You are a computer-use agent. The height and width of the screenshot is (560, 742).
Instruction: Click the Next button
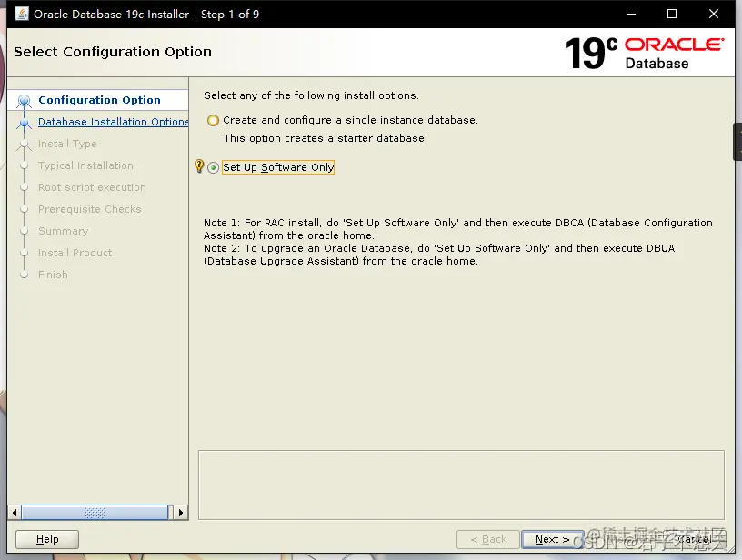pos(552,539)
